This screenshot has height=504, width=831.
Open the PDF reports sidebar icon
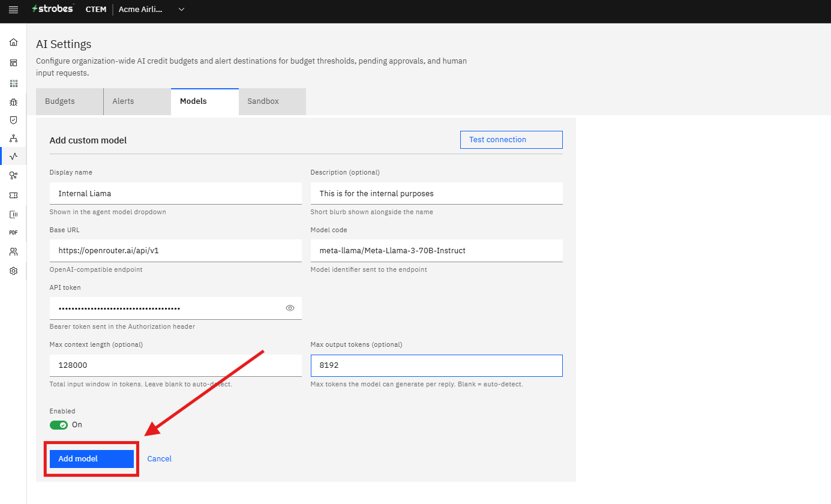[x=13, y=232]
